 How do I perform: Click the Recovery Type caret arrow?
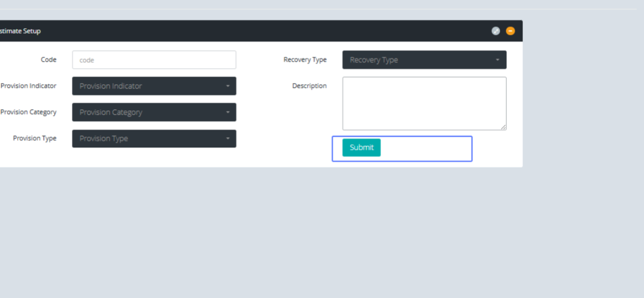(x=497, y=60)
